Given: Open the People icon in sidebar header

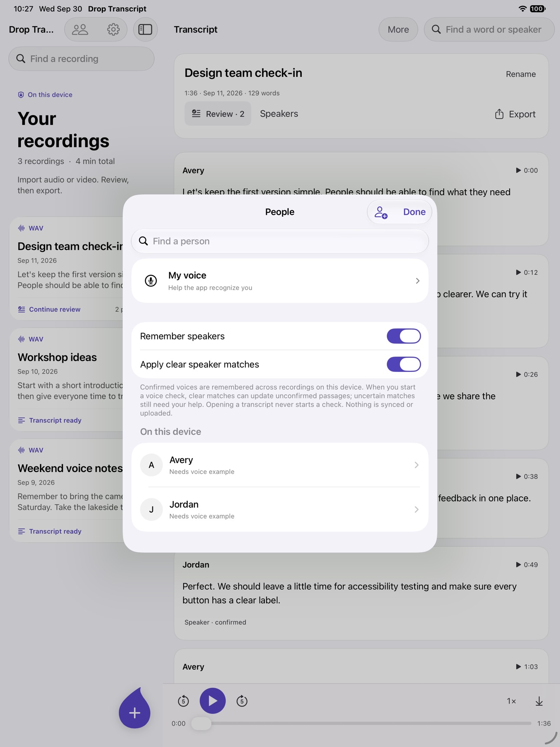Looking at the screenshot, I should [80, 30].
